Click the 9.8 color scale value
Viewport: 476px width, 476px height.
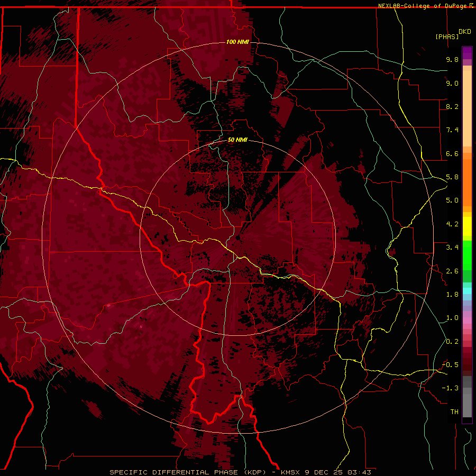click(452, 59)
